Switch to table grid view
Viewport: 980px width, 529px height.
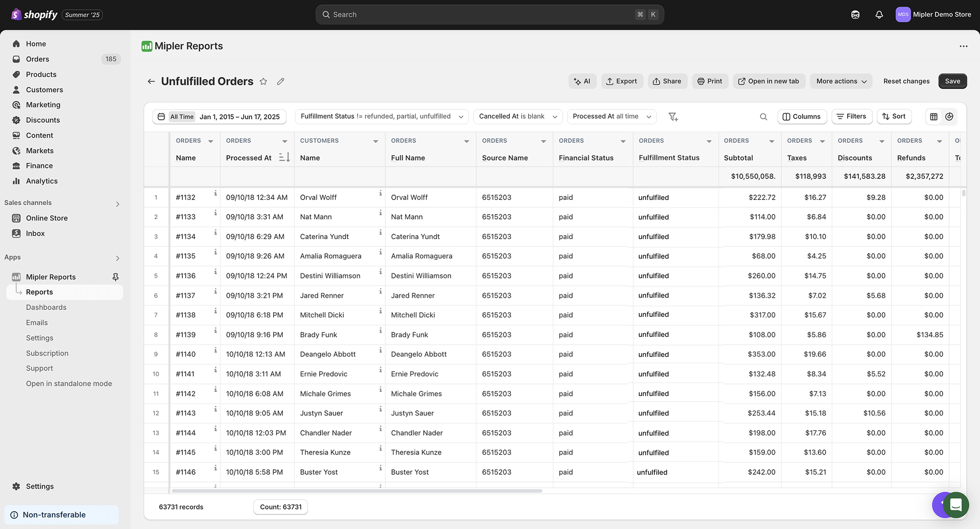pyautogui.click(x=934, y=117)
